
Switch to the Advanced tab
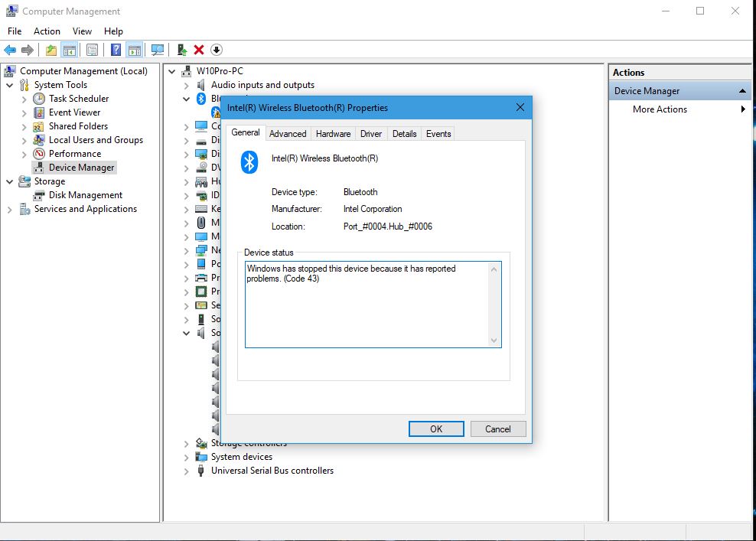click(288, 134)
